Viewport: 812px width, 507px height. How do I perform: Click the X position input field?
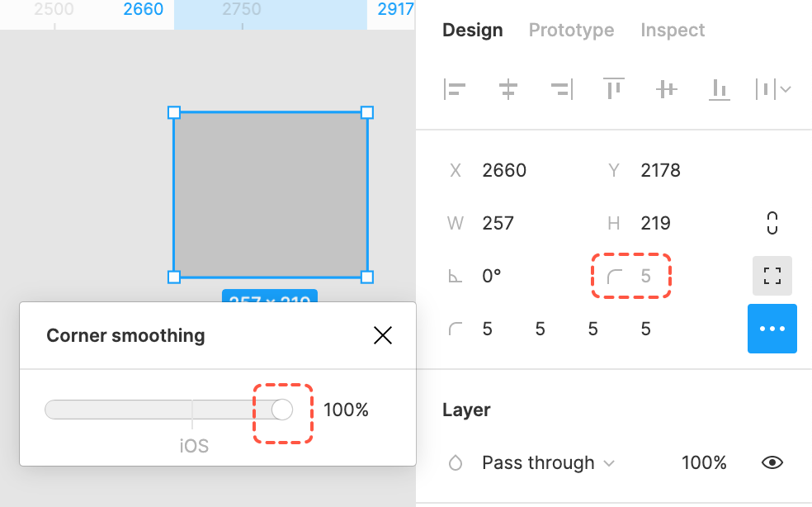[x=504, y=170]
